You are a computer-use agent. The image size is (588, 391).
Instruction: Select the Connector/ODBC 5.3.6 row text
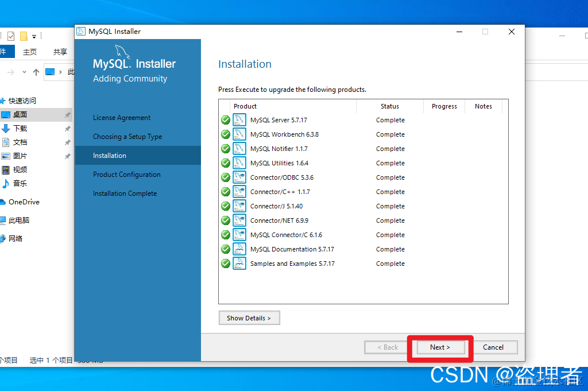[x=281, y=177]
